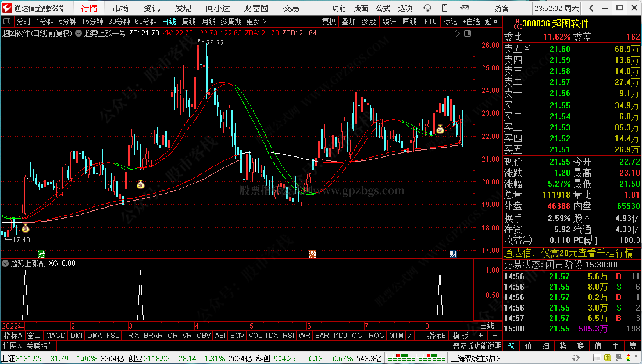Click the green 港 marker on timeline

(x=42, y=254)
